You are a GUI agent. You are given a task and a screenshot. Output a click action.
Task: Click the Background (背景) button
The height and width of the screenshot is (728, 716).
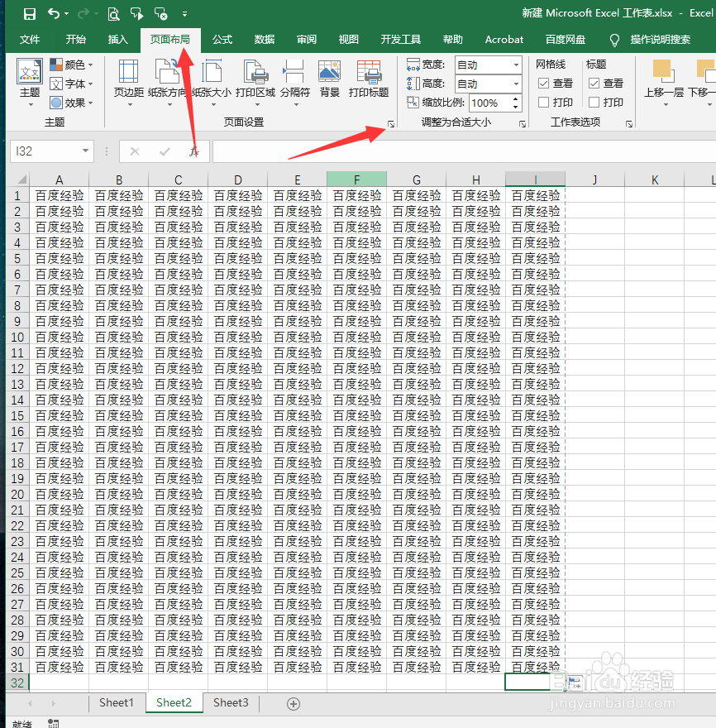[330, 79]
